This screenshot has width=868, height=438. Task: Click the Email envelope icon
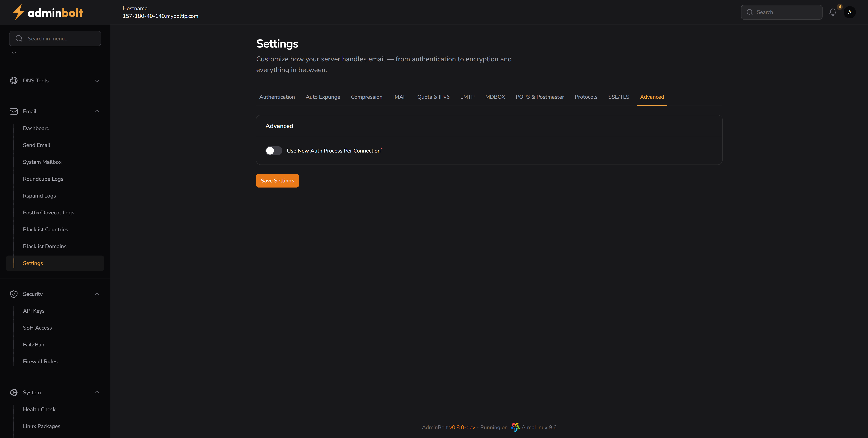(x=14, y=112)
